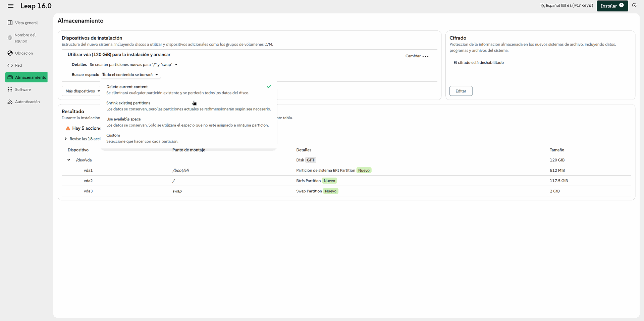Viewport: 644px width, 321px height.
Task: Go to Ubicación settings
Action: 24,53
